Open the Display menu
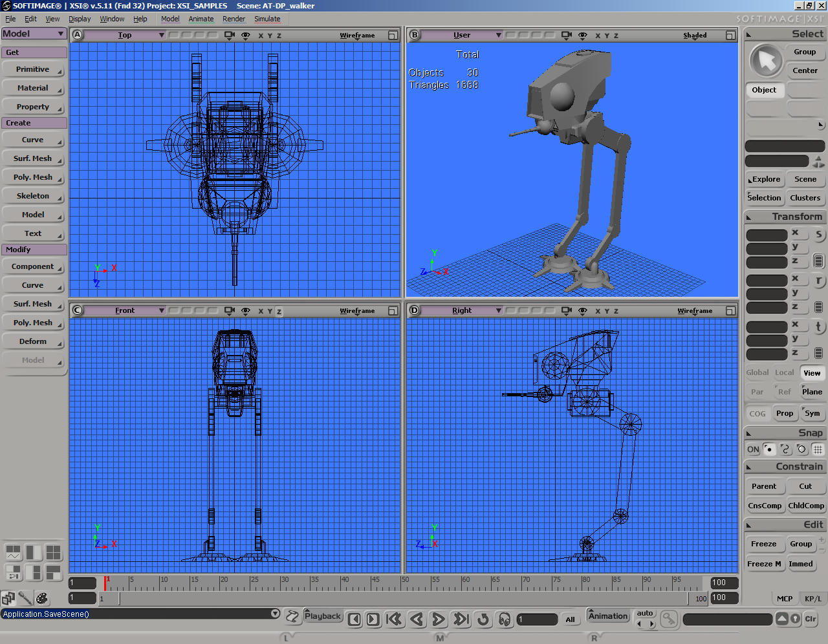This screenshot has width=828, height=644. [80, 19]
